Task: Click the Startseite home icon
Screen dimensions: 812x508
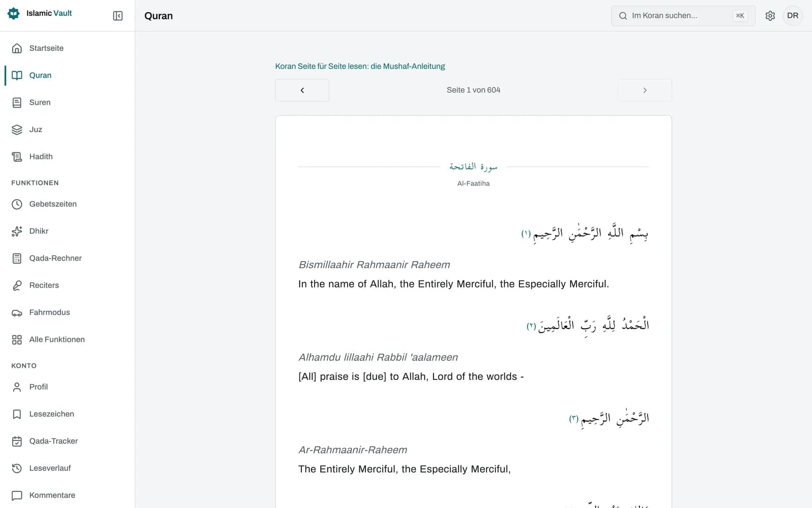Action: (x=17, y=48)
